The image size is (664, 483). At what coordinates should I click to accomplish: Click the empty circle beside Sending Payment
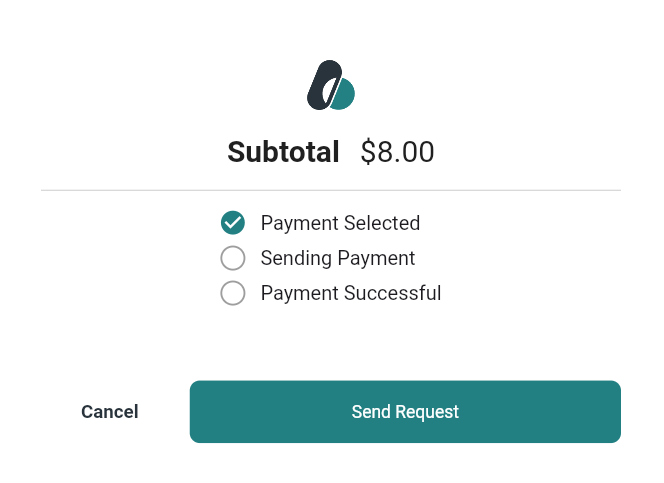pyautogui.click(x=233, y=258)
